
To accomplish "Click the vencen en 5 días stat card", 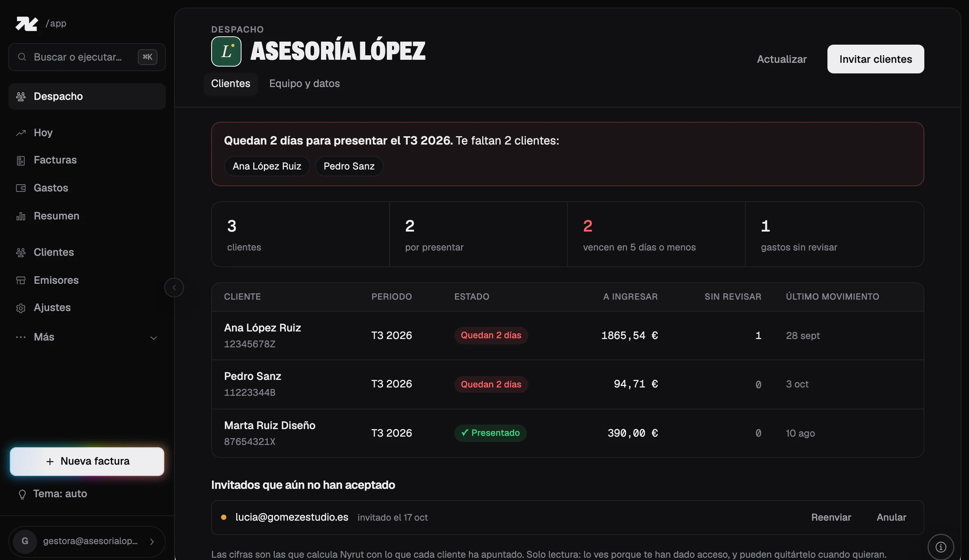I will [656, 234].
